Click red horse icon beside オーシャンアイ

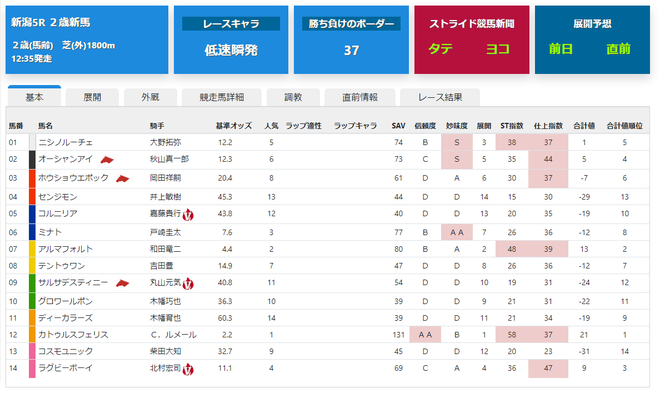[x=107, y=159]
